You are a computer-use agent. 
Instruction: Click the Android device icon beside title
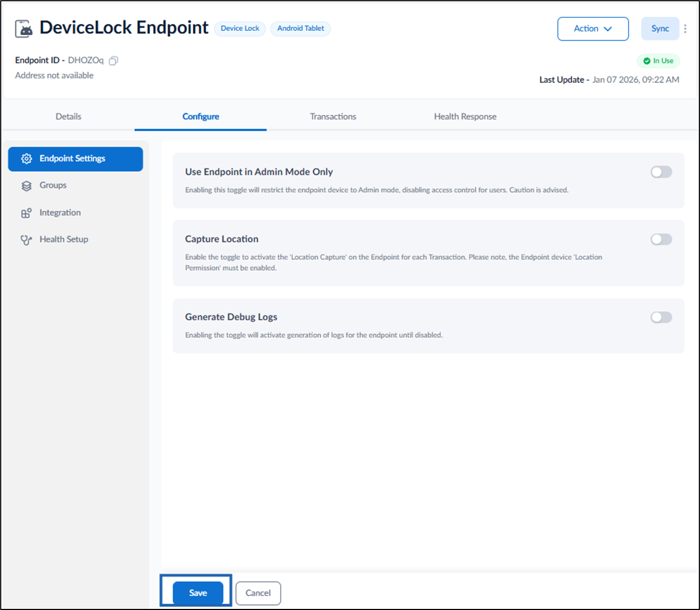(24, 29)
